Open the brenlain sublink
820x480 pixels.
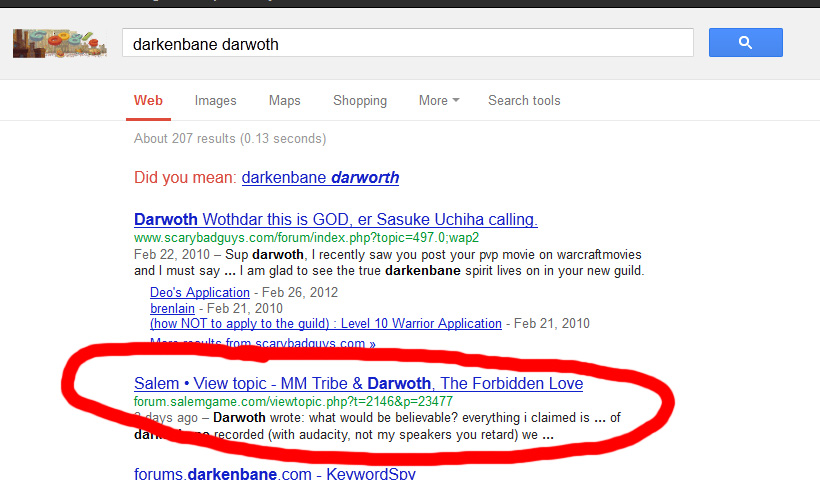click(172, 308)
